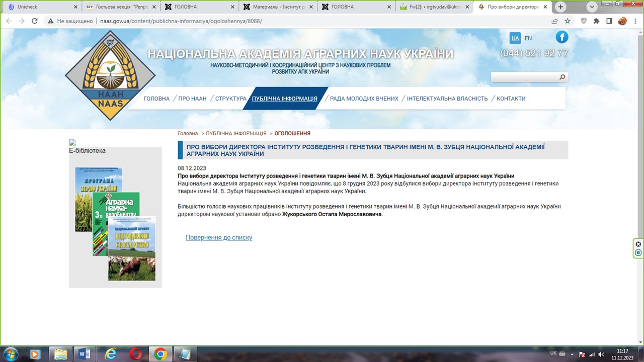
Task: Open the КОНТАКТИ menu item
Action: (x=511, y=99)
